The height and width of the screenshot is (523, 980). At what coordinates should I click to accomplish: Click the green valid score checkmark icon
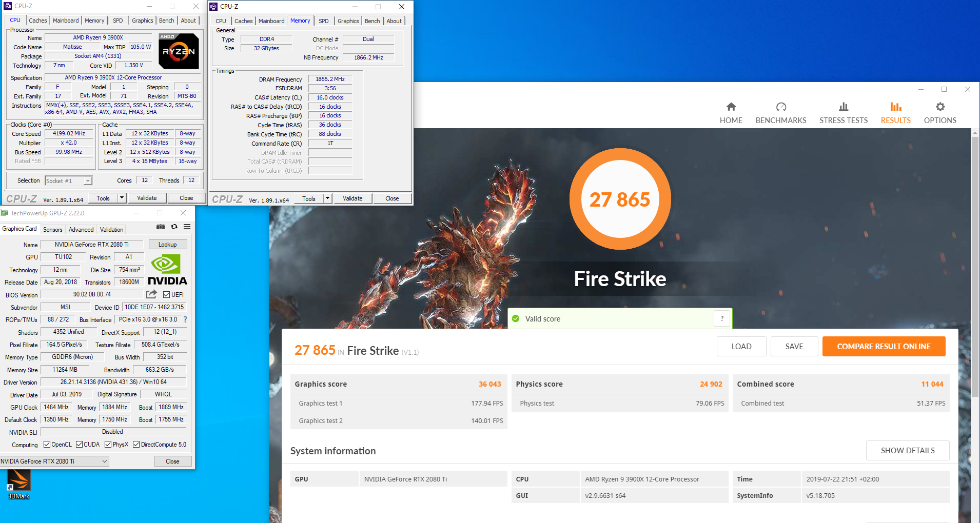click(x=516, y=318)
